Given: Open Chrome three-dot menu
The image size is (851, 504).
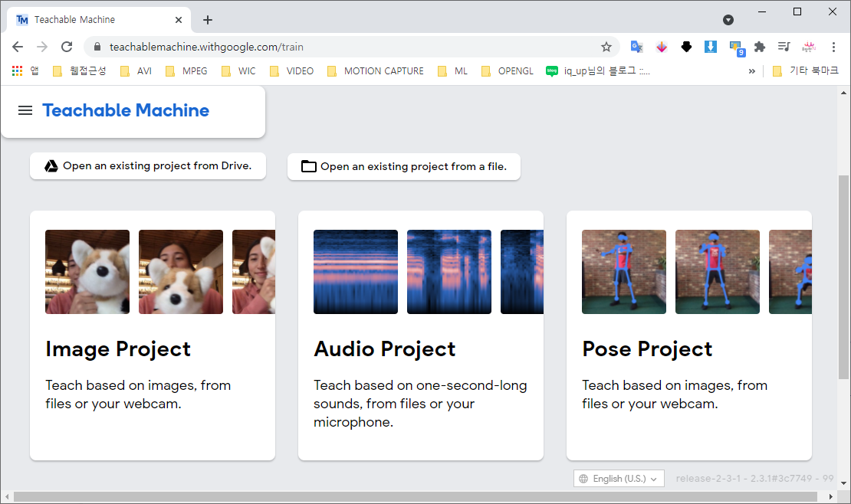Looking at the screenshot, I should point(833,47).
